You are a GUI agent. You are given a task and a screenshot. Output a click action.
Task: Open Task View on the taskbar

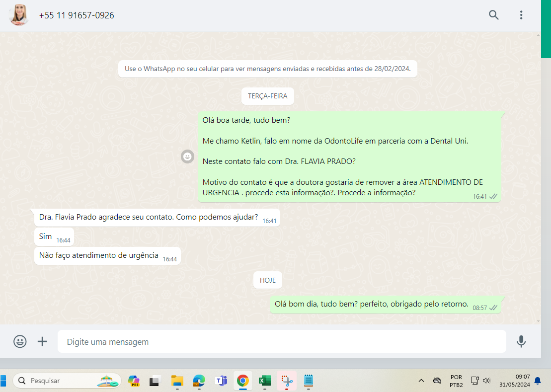point(155,381)
